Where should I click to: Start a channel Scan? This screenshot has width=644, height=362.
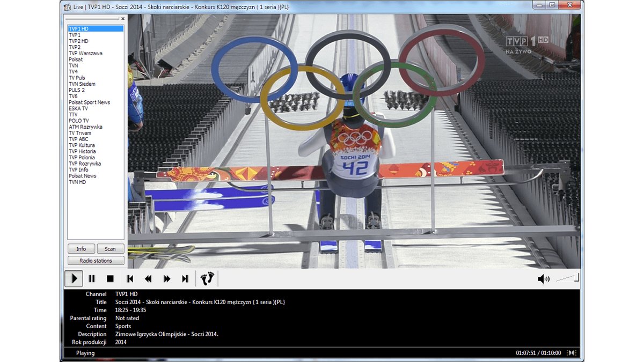[110, 249]
